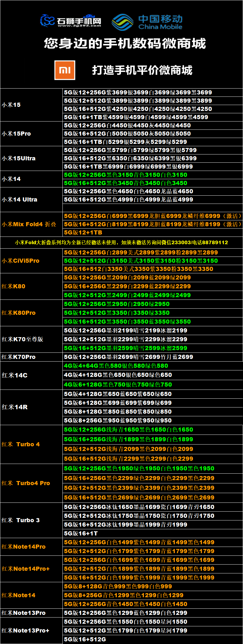Click the "小米15Ultra" model name cell

click(x=32, y=158)
